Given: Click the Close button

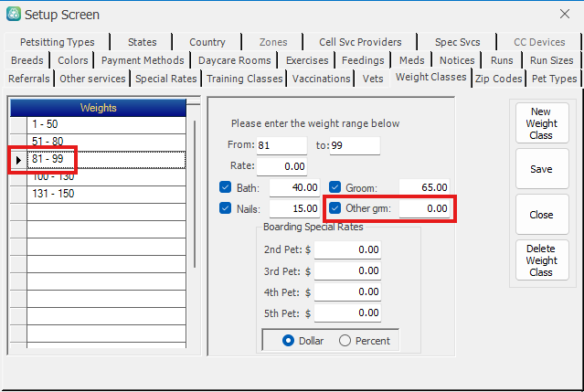Looking at the screenshot, I should point(542,215).
